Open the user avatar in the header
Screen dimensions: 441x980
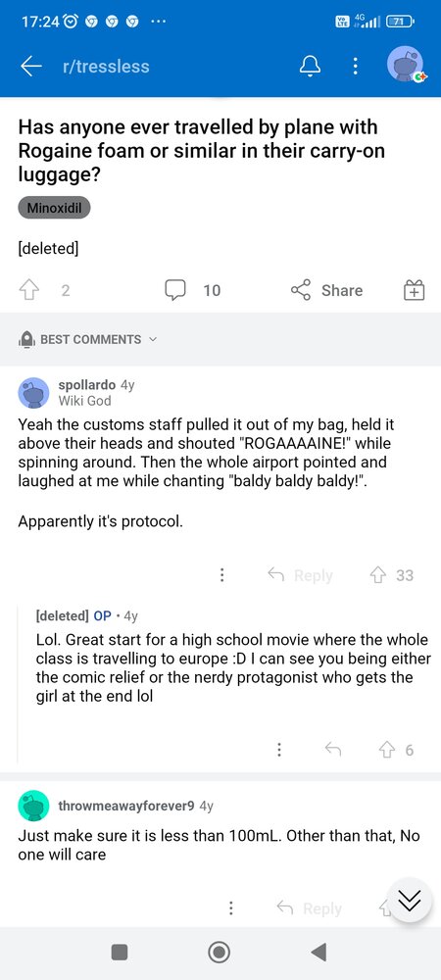pyautogui.click(x=406, y=65)
